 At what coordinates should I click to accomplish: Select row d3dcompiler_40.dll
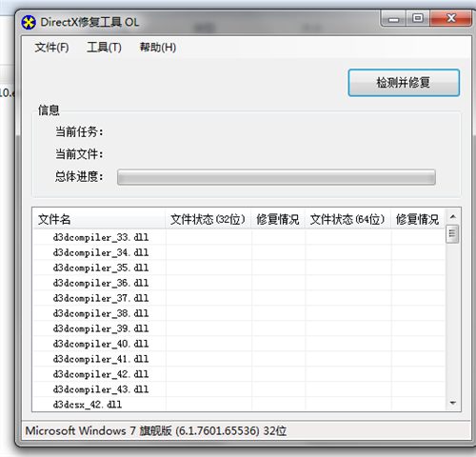pos(239,344)
